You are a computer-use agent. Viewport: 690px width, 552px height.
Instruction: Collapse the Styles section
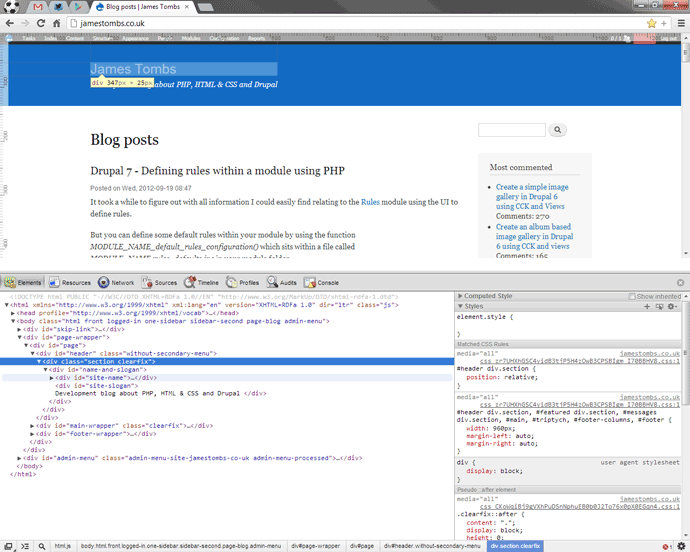point(460,306)
